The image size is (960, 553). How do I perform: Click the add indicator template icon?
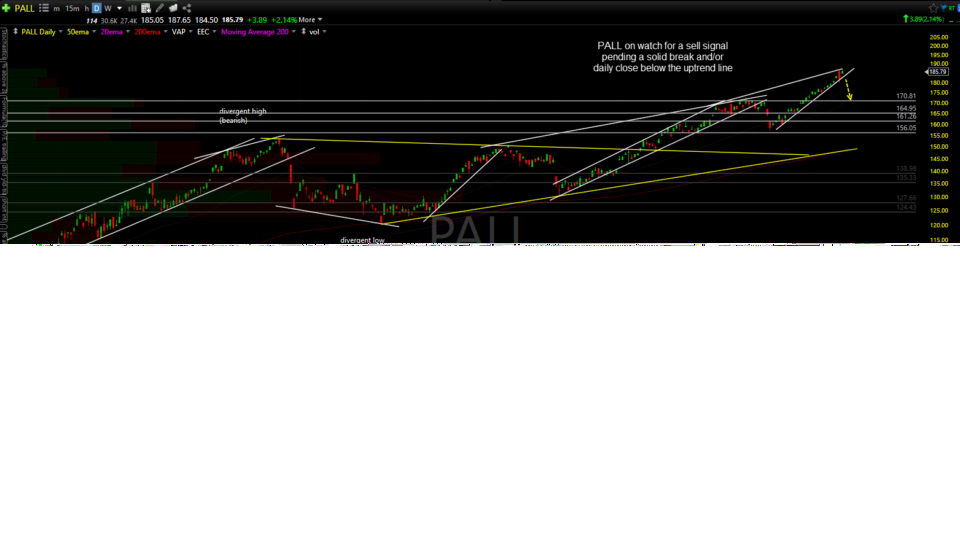[146, 8]
